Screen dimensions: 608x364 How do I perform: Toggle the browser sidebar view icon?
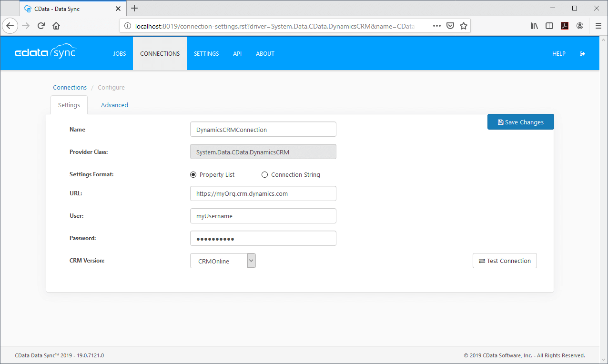click(549, 26)
